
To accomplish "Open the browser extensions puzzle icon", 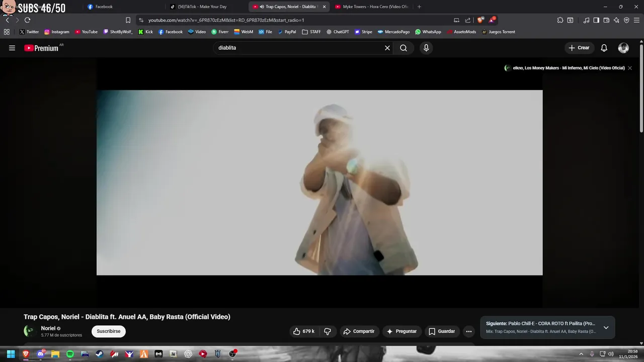I will pos(560,20).
